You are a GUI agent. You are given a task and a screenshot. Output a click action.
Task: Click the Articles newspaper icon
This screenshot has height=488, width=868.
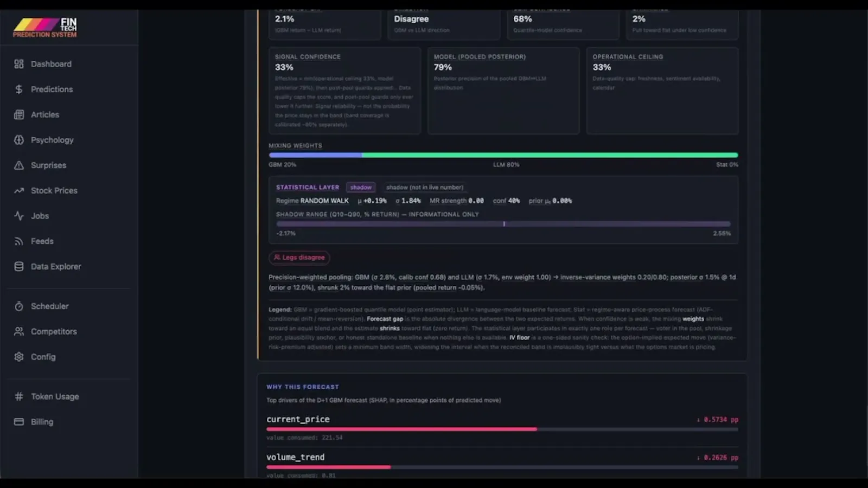(19, 114)
